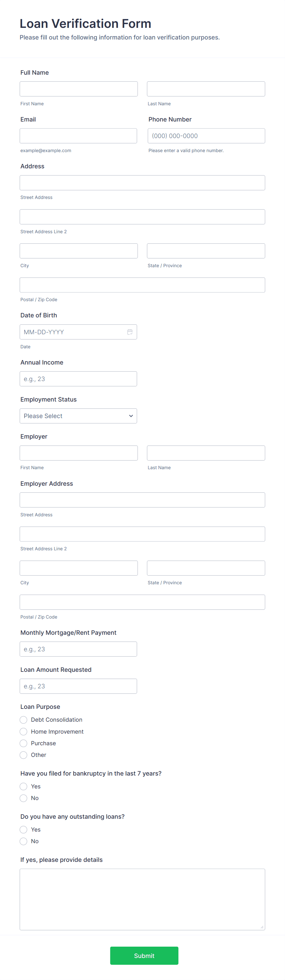Image resolution: width=285 pixels, height=980 pixels.
Task: Click the Employer last name field
Action: (206, 453)
